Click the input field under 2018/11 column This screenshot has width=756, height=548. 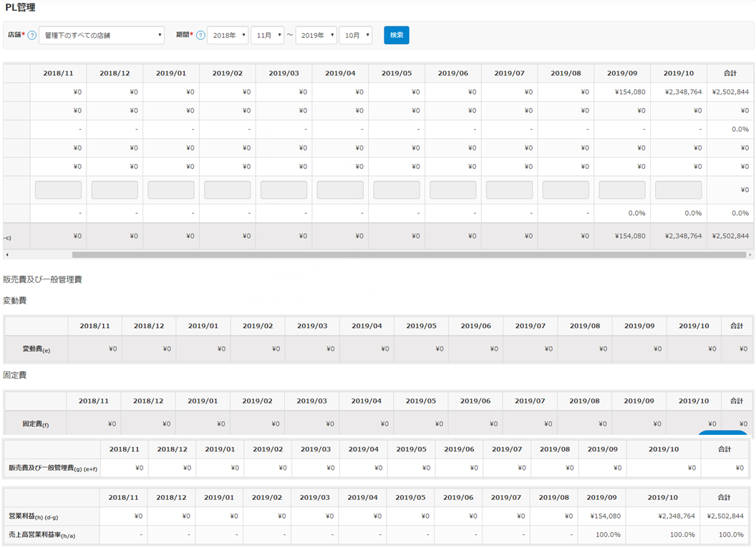point(58,190)
